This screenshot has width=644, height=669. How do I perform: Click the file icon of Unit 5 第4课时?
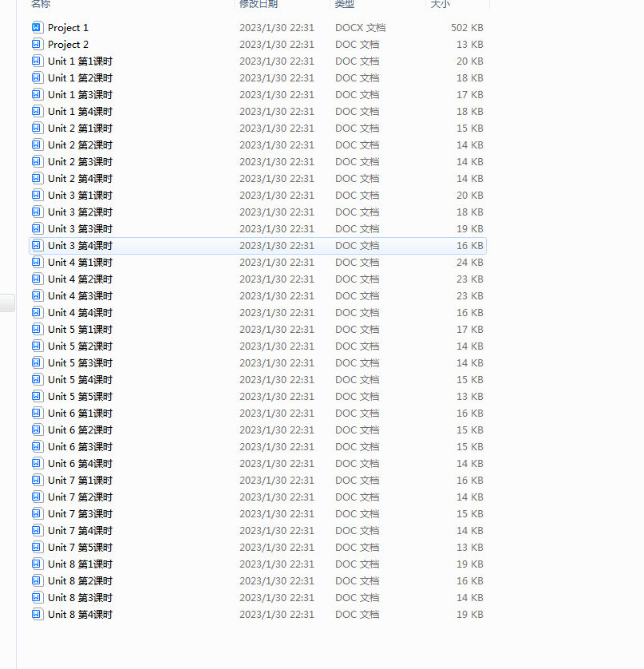coord(37,380)
